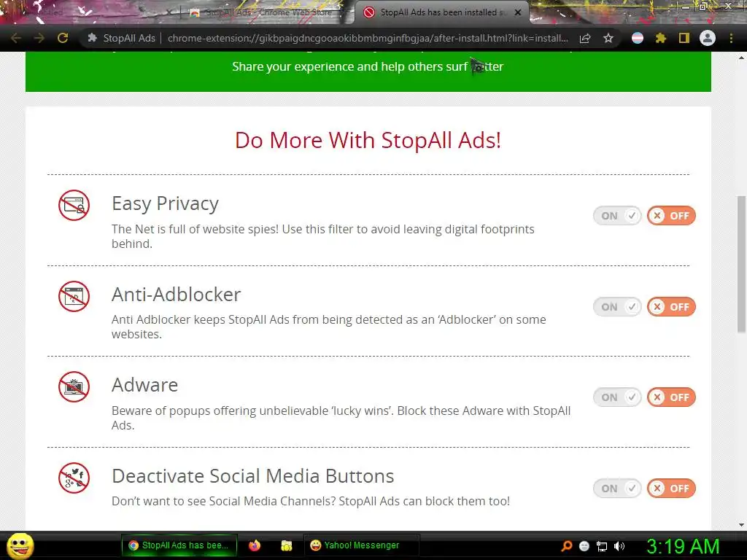Viewport: 747px width, 560px height.
Task: Click the Do More With StopAll Ads heading
Action: [x=368, y=141]
